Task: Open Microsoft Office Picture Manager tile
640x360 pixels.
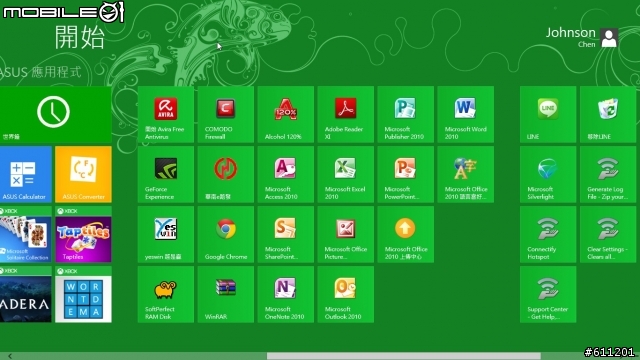Action: (346, 234)
